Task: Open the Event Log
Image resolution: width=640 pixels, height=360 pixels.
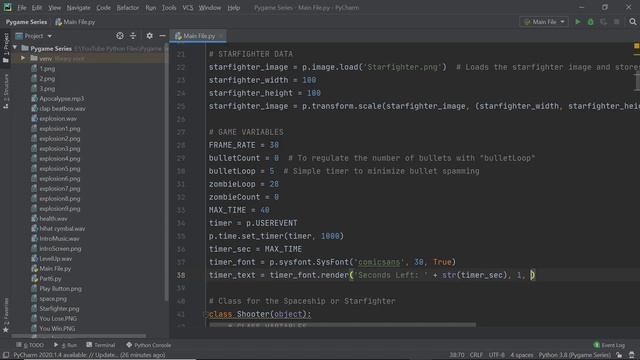Action: pos(609,345)
